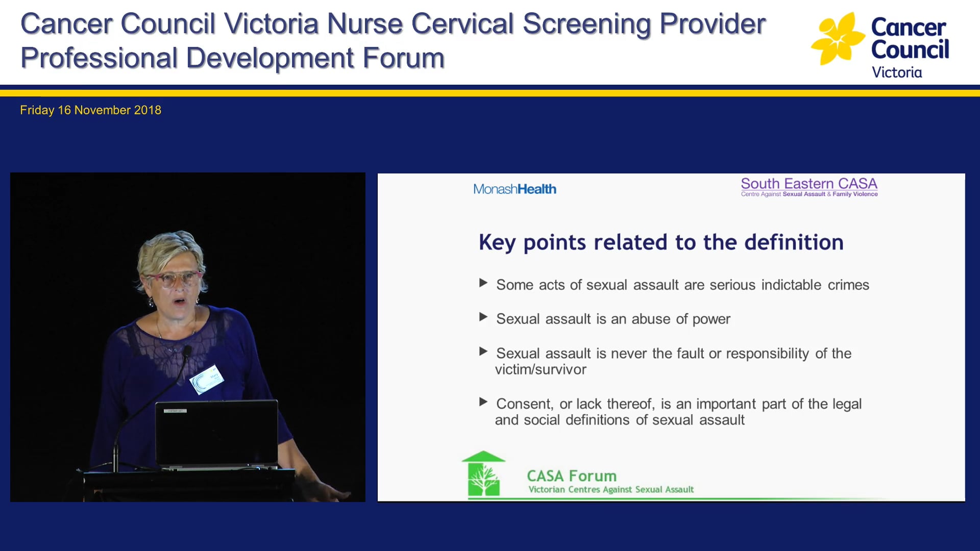Click the 'Friday 16 November 2018' date text

coord(90,110)
